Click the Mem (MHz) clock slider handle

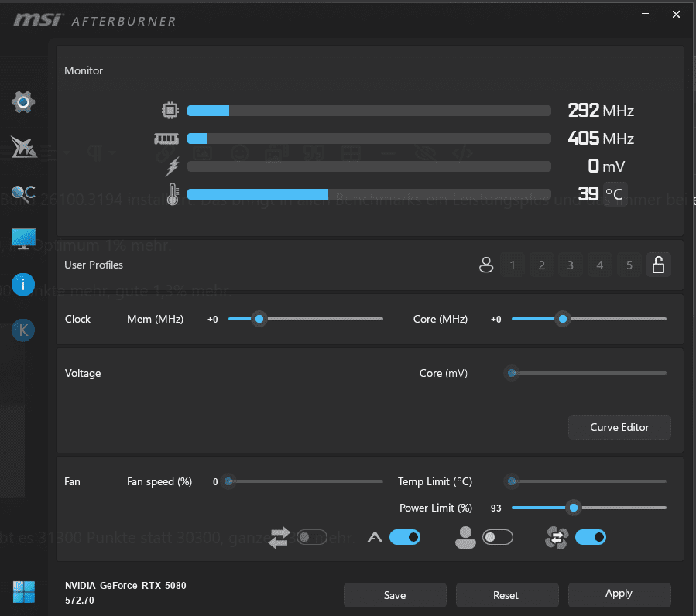259,319
